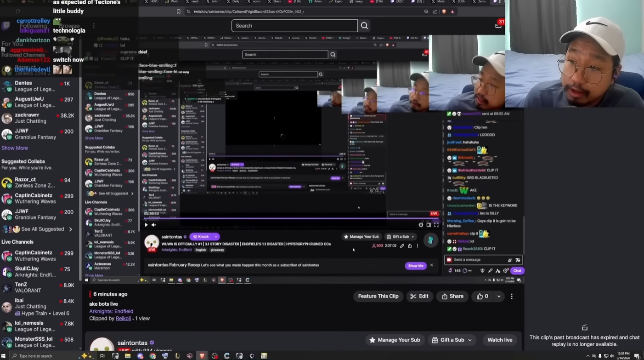Open File Explorer on the bottom Windows taskbar
The height and width of the screenshot is (360, 644).
click(x=128, y=356)
